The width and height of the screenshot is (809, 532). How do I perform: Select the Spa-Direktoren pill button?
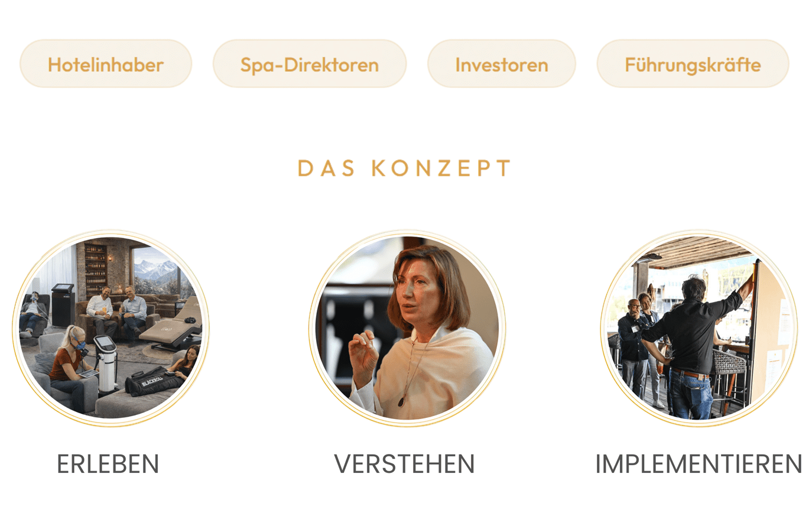click(x=310, y=64)
